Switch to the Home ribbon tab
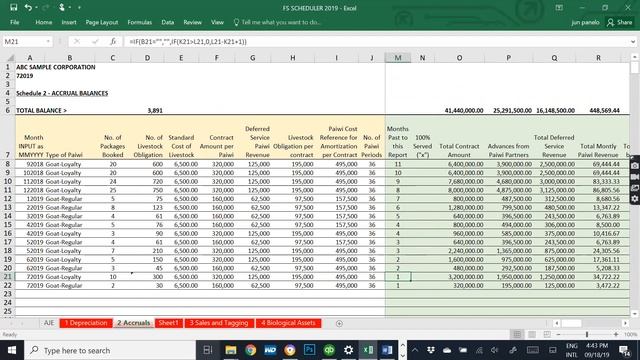 [x=43, y=22]
